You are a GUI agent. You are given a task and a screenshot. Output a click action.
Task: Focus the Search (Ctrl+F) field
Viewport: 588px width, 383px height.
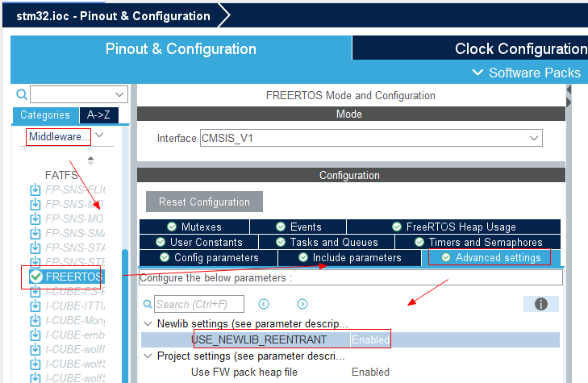(x=199, y=304)
